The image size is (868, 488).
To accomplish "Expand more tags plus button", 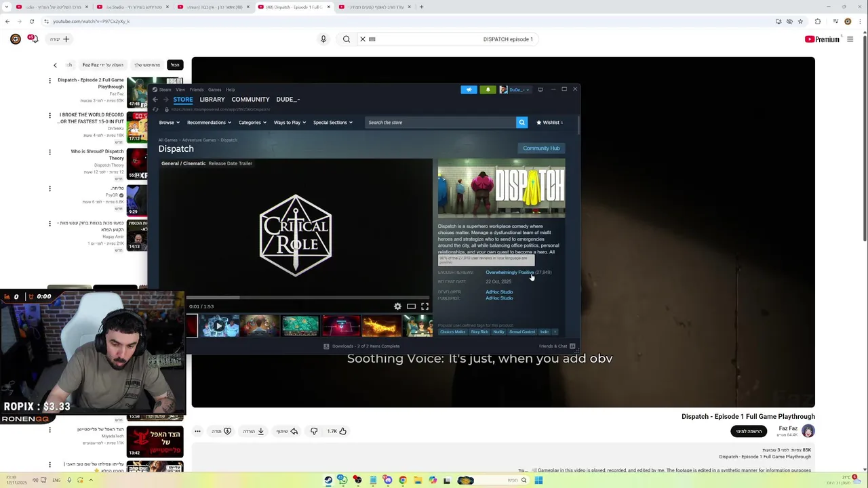I will tap(555, 332).
